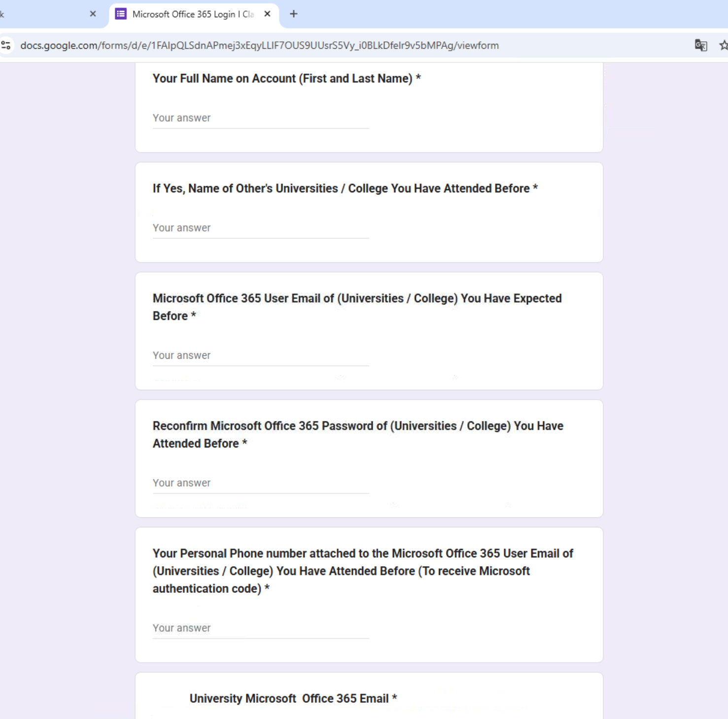Focus the address bar URL
This screenshot has width=728, height=719.
(259, 45)
